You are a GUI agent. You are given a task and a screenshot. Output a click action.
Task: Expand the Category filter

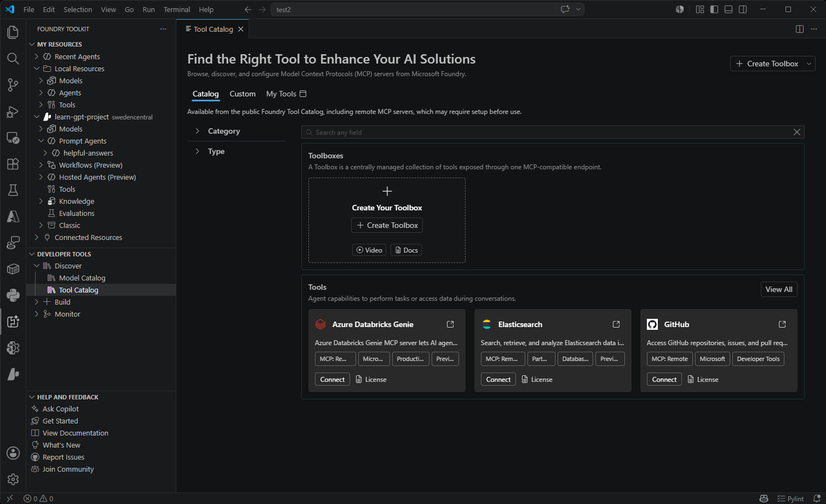coord(197,131)
